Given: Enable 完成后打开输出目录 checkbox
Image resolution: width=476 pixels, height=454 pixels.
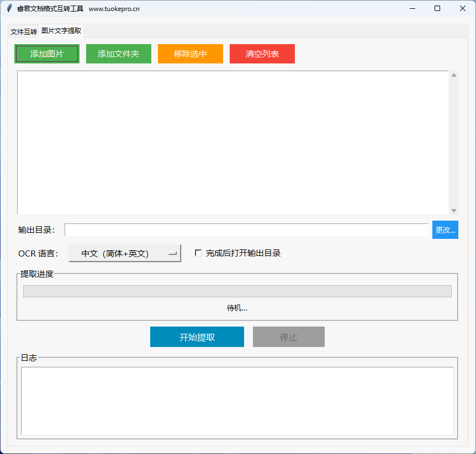Looking at the screenshot, I should coord(199,253).
